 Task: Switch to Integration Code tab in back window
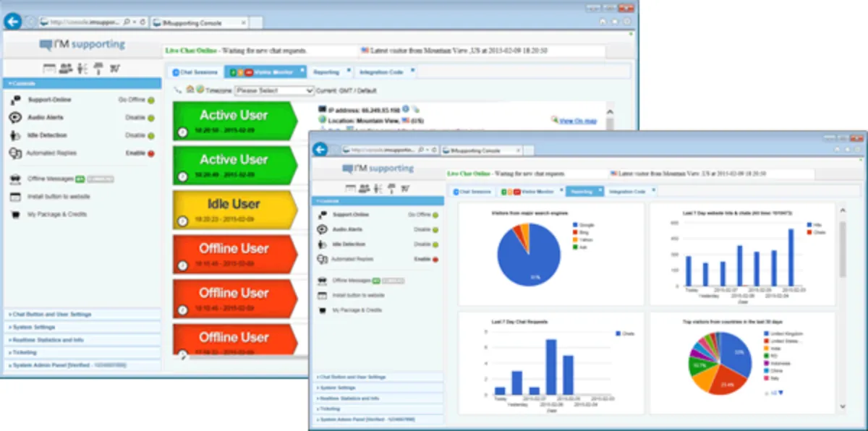point(386,72)
